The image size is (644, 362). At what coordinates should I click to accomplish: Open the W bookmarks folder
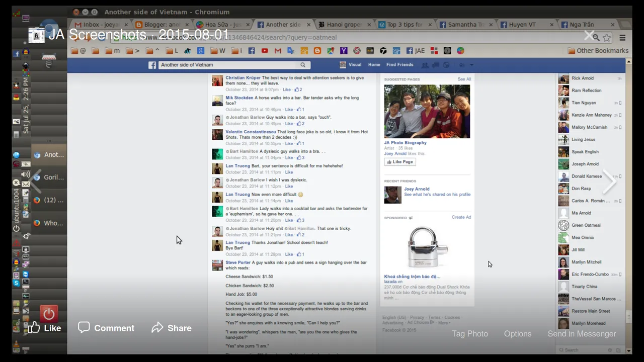click(218, 51)
